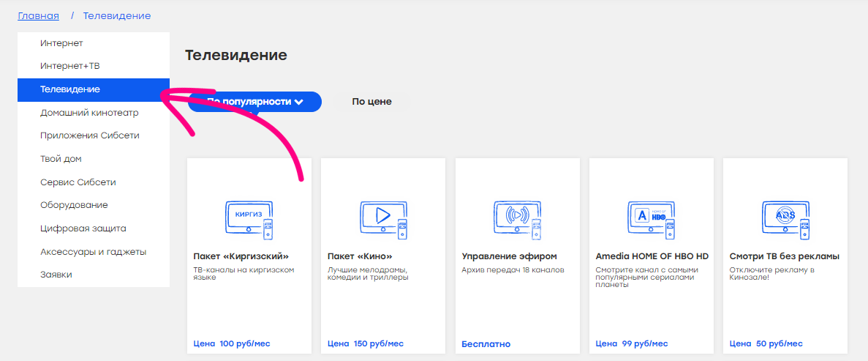This screenshot has width=868, height=361.
Task: Click the Киргиз TV package icon
Action: (x=249, y=220)
